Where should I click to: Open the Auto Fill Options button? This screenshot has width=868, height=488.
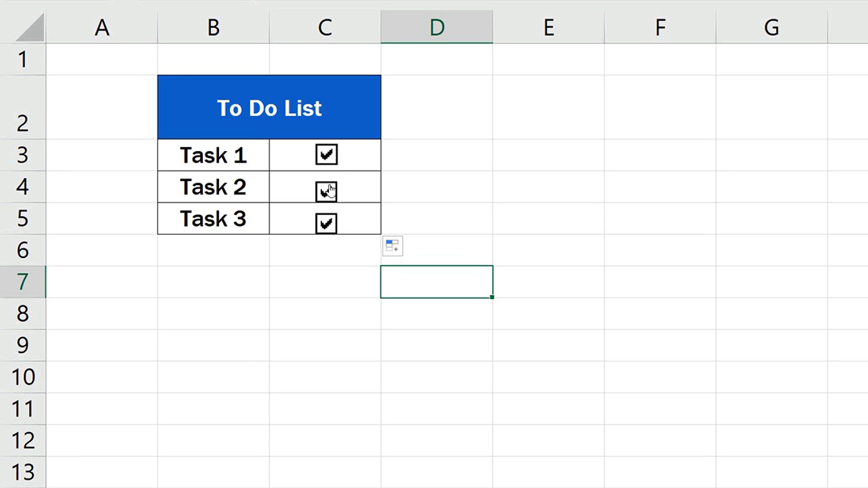392,246
